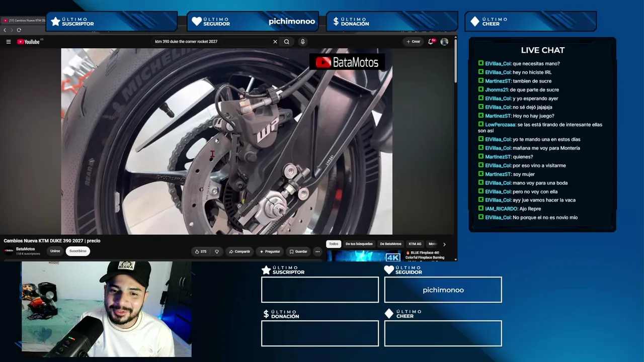
Task: Go forward in the browser
Action: pyautogui.click(x=12, y=30)
